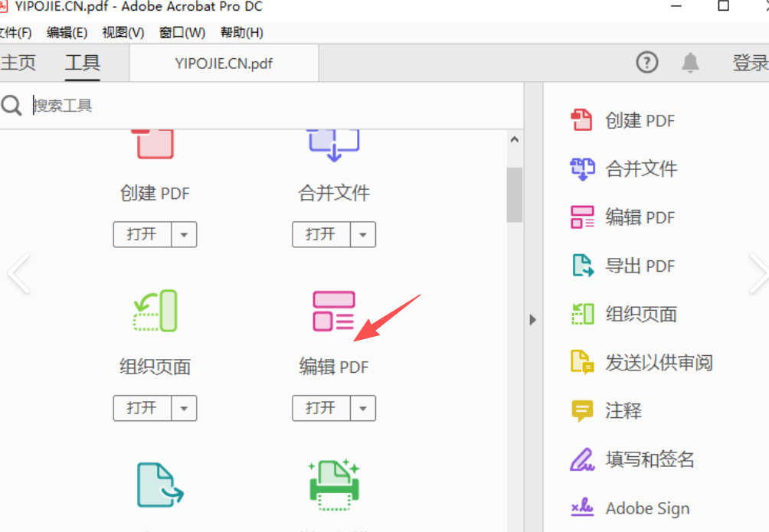
Task: Click the Adobe Sign icon in sidebar
Action: pos(582,507)
